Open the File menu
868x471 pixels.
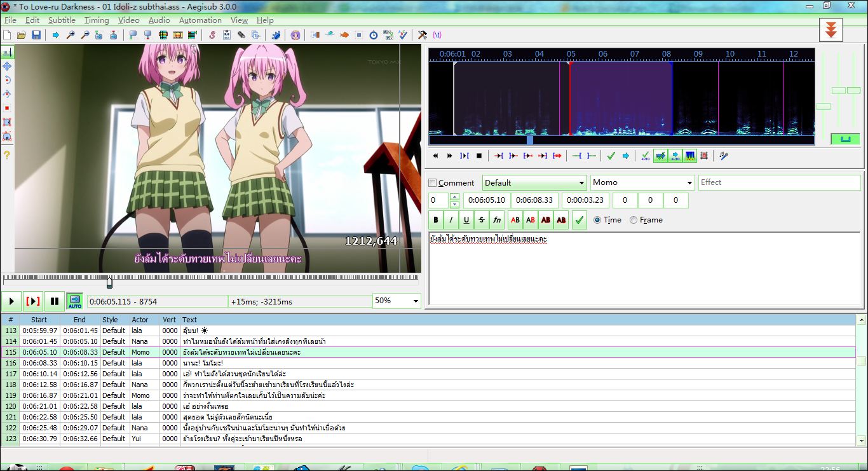point(10,20)
